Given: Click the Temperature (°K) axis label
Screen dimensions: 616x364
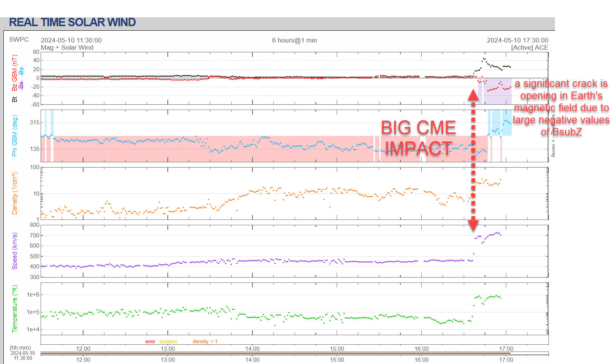Looking at the screenshot, I should click(x=15, y=309).
